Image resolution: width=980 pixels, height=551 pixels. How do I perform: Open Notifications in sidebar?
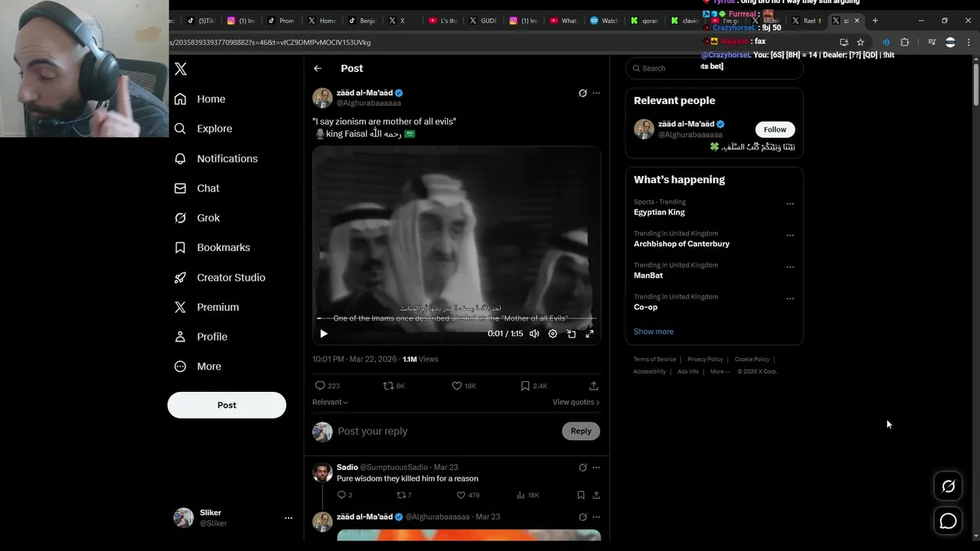[x=216, y=158]
